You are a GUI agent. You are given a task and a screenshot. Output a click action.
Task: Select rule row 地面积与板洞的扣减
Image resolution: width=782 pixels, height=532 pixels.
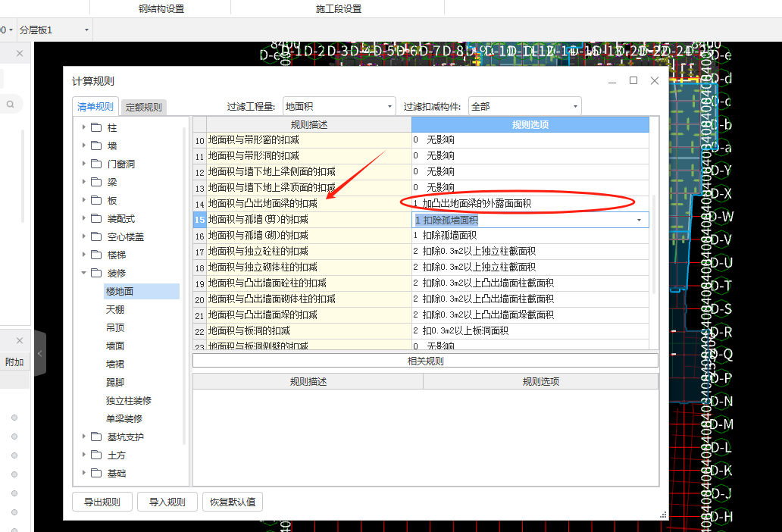[x=308, y=331]
